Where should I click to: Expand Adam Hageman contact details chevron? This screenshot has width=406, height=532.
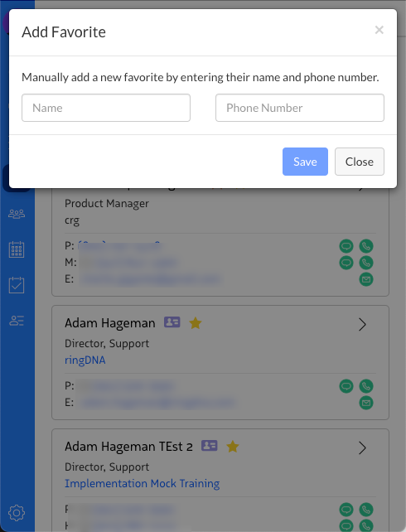click(362, 325)
